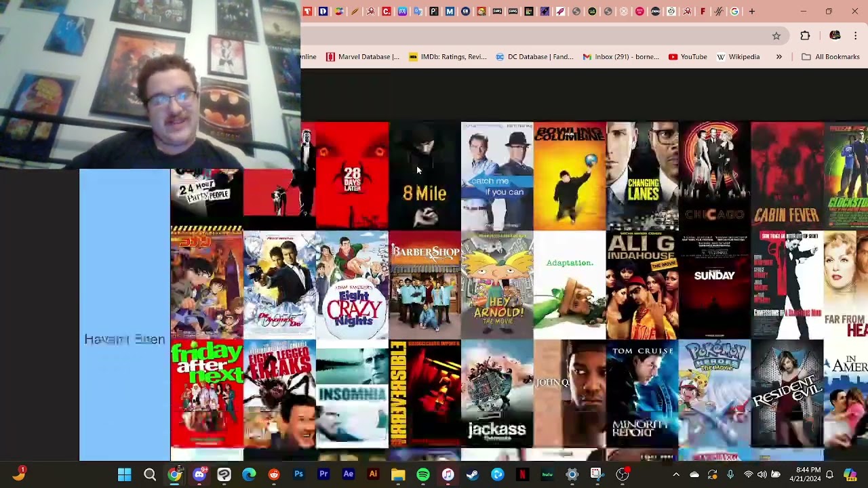Open Reddit app in taskbar
Image resolution: width=868 pixels, height=488 pixels.
tap(273, 474)
